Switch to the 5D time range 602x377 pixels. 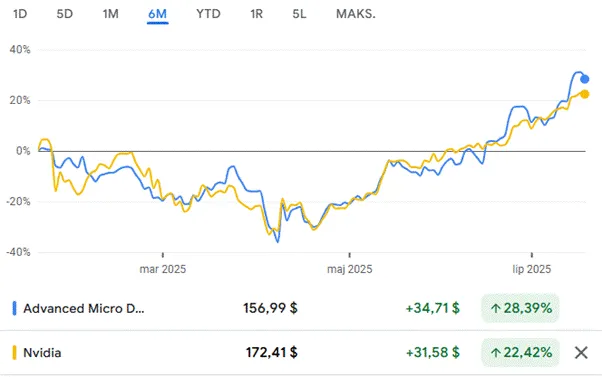click(64, 14)
